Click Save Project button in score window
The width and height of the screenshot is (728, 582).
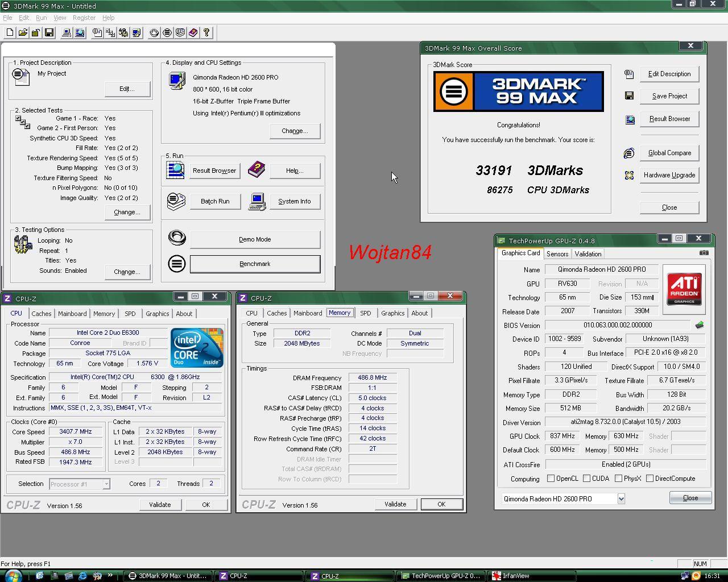click(x=669, y=96)
